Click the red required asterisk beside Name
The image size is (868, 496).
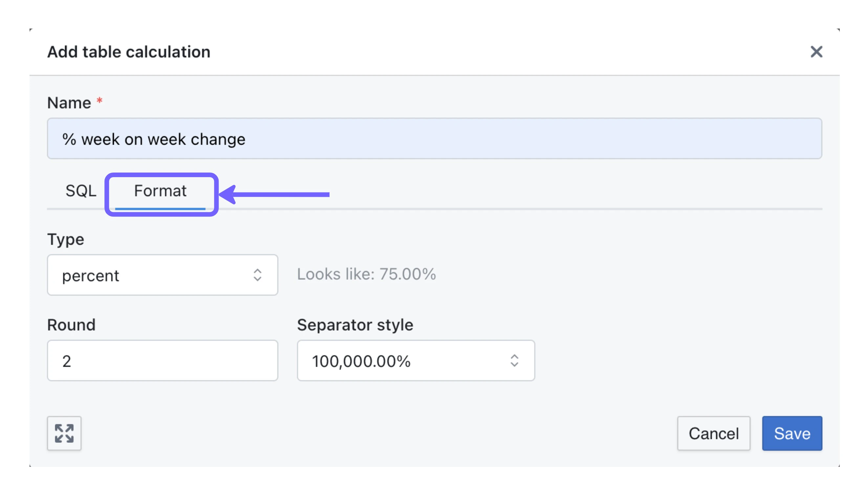click(99, 101)
